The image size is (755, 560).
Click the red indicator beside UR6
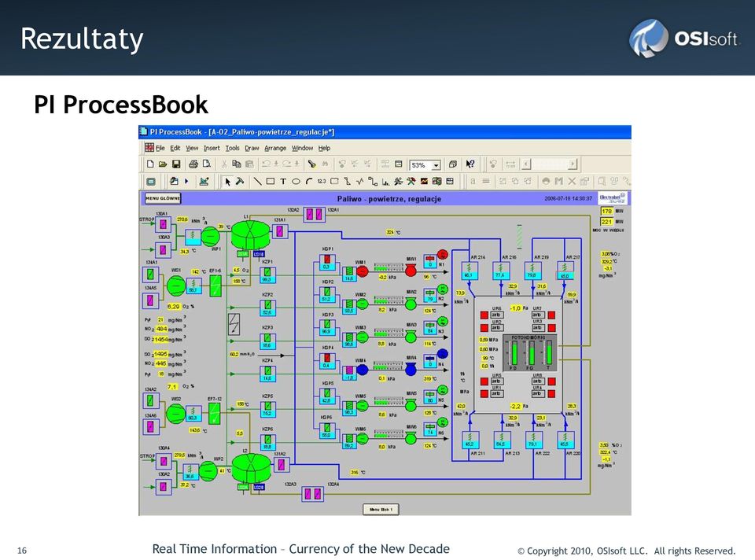[x=484, y=315]
